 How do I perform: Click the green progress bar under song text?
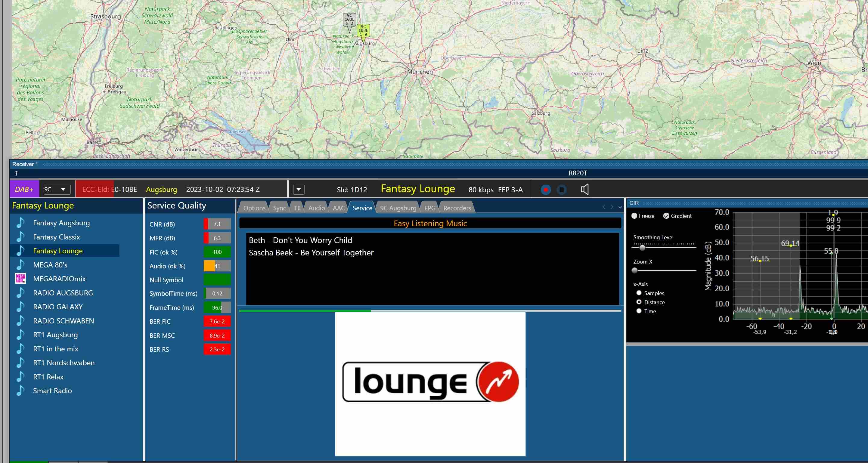pyautogui.click(x=305, y=311)
